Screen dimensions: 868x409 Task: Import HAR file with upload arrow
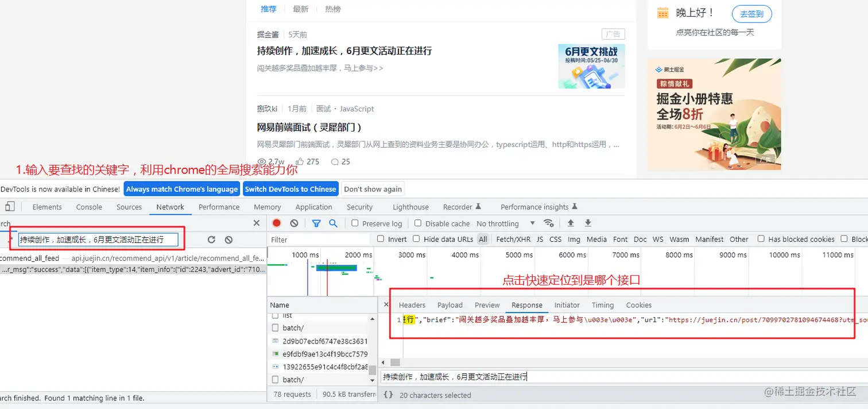point(571,223)
